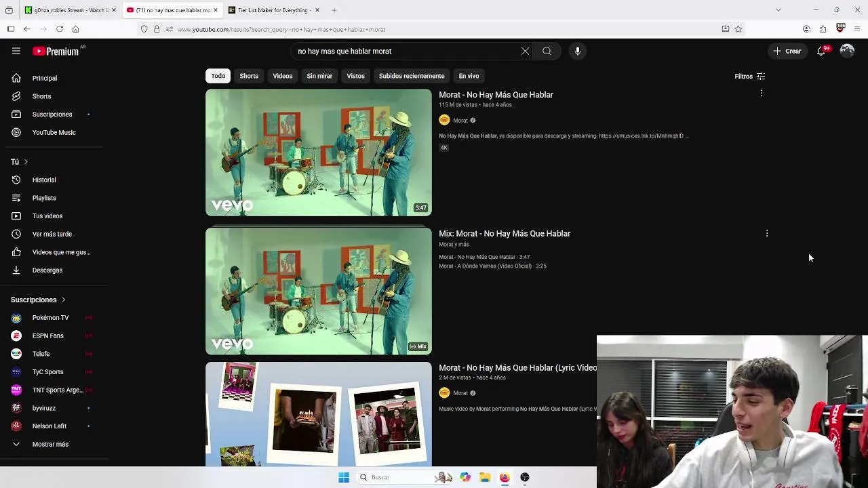
Task: Open a new browser tab
Action: (334, 9)
